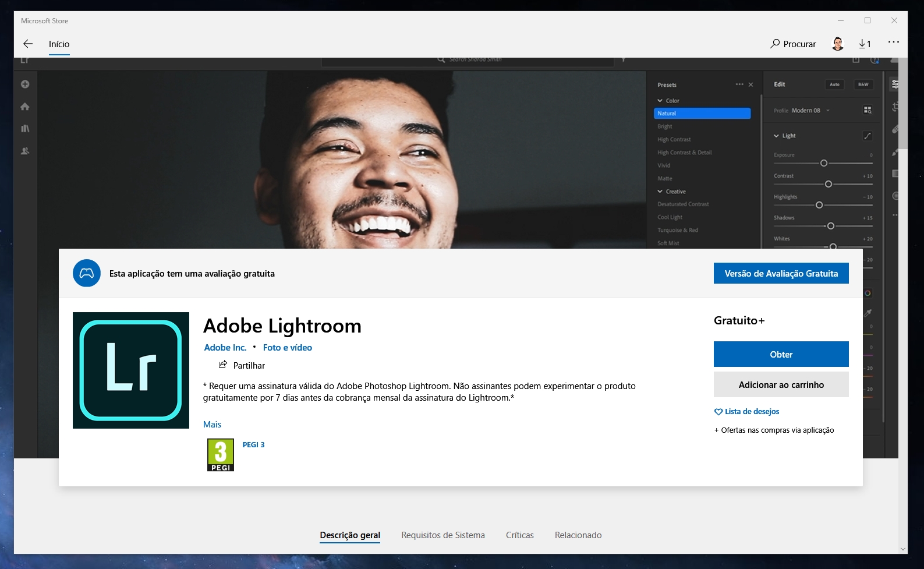Open Procurar search
This screenshot has height=569, width=924.
tap(793, 44)
